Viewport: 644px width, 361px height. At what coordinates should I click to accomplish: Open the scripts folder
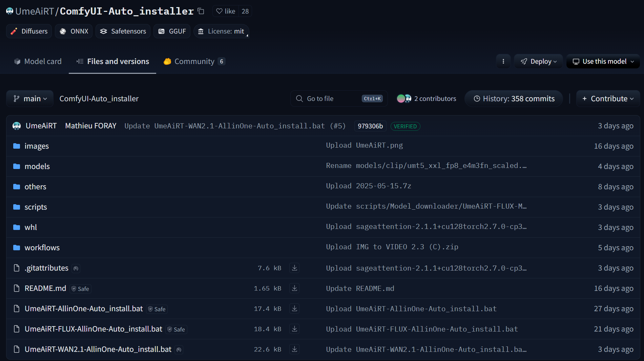pos(36,207)
